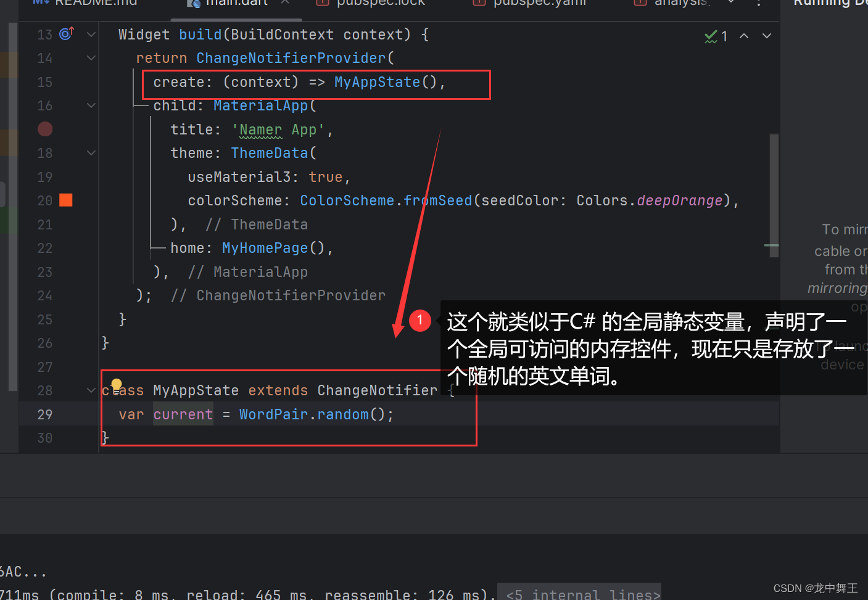
Task: Click 'MyHomePage()' on line 22
Action: (x=273, y=248)
